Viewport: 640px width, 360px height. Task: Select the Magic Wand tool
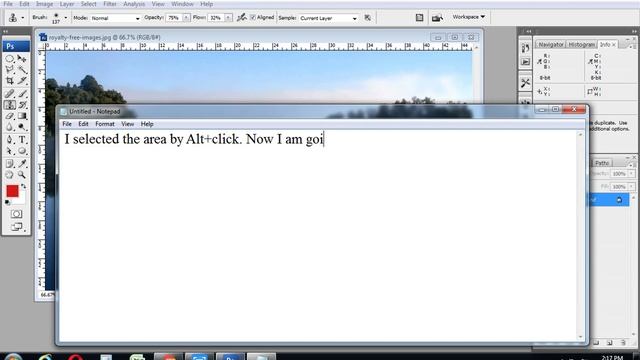[22, 70]
